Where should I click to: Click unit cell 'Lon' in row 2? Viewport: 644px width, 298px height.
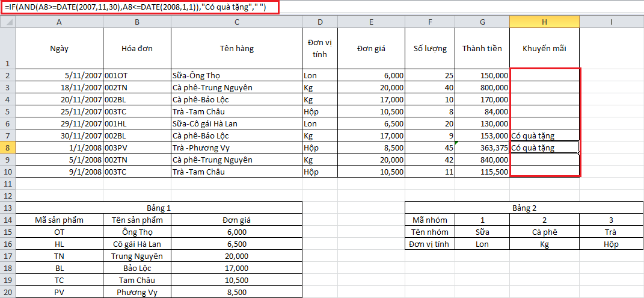coord(319,75)
